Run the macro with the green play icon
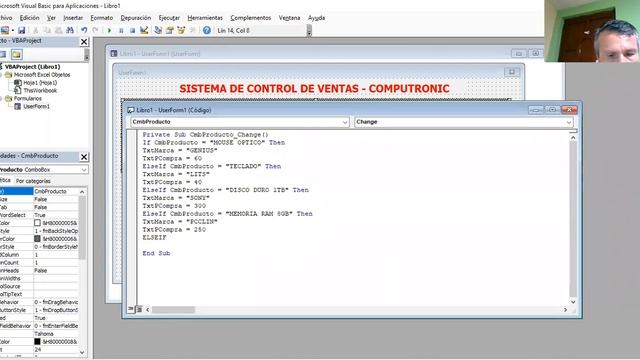The width and height of the screenshot is (640, 360). point(109,30)
